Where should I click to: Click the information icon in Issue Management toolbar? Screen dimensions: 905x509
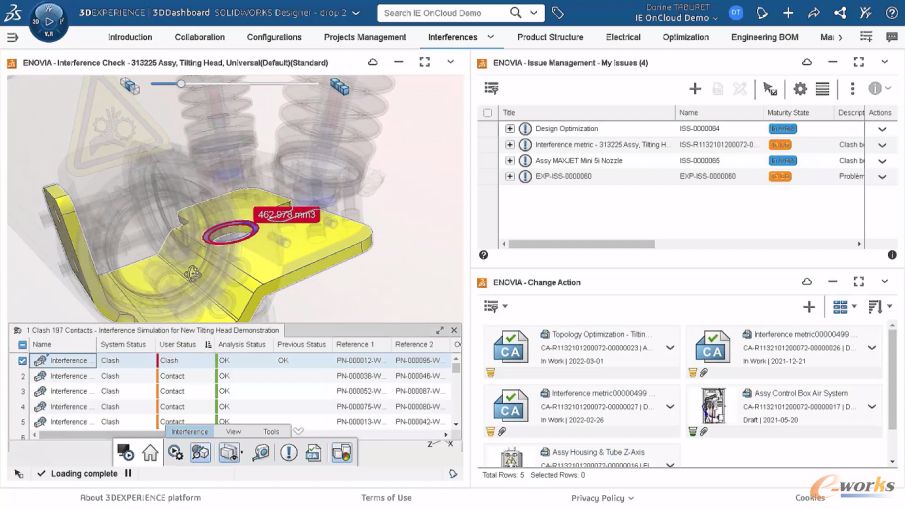tap(875, 88)
